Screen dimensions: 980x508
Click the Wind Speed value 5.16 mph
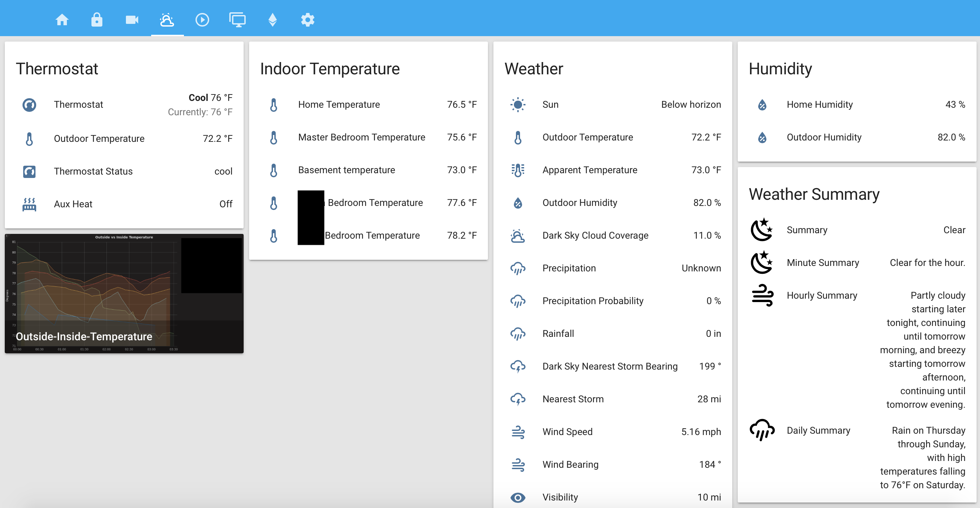[701, 432]
